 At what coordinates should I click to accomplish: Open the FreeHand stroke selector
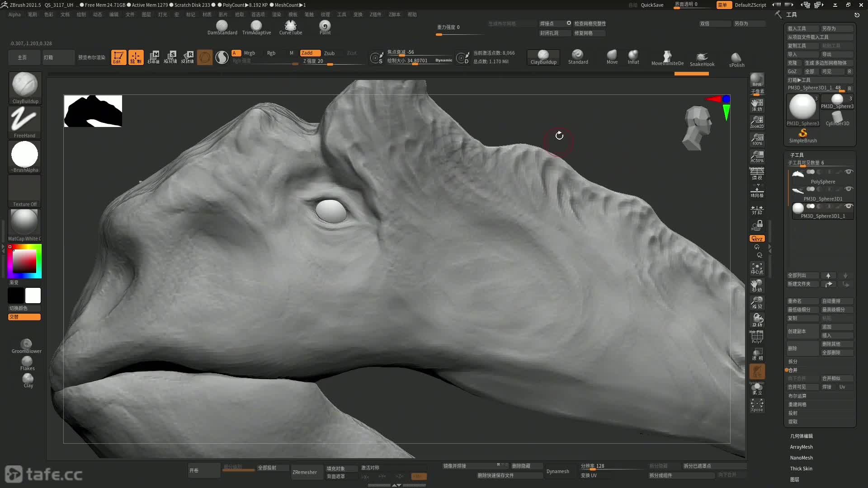pyautogui.click(x=25, y=122)
